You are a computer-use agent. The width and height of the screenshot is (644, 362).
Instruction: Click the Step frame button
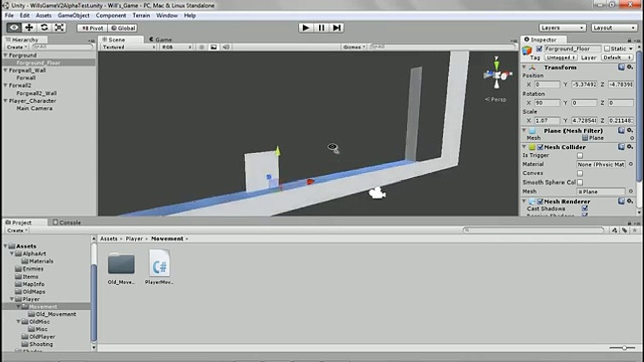[337, 28]
